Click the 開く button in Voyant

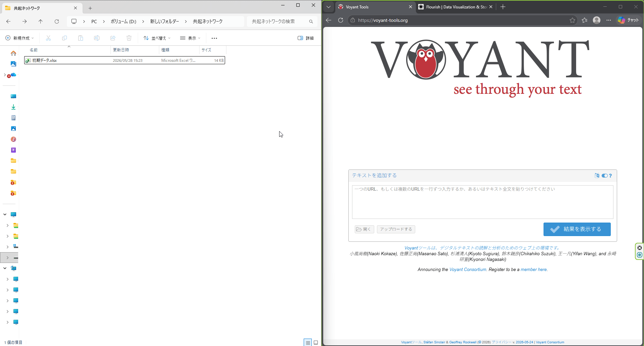364,229
